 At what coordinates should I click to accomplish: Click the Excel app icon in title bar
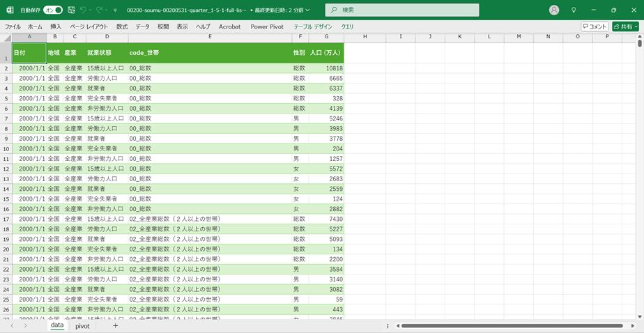point(10,10)
